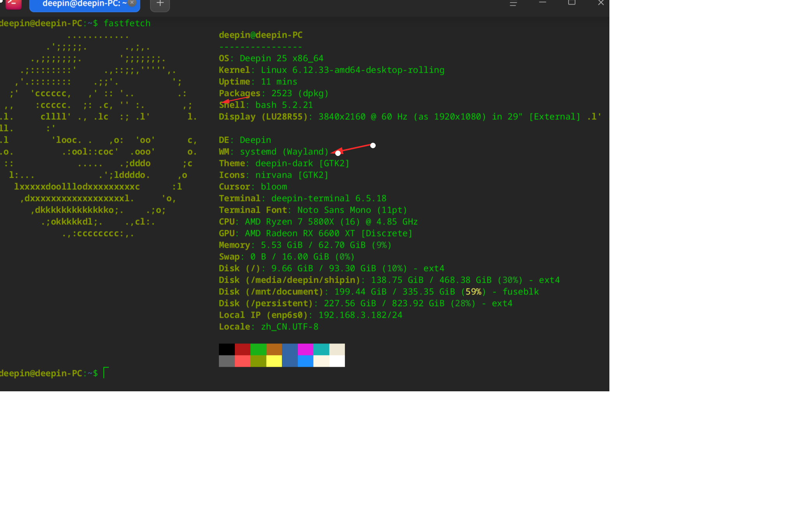Click the 'Memory: 5.53 GiB / 62.70 GiB' line
This screenshot has height=522, width=812.
click(305, 245)
